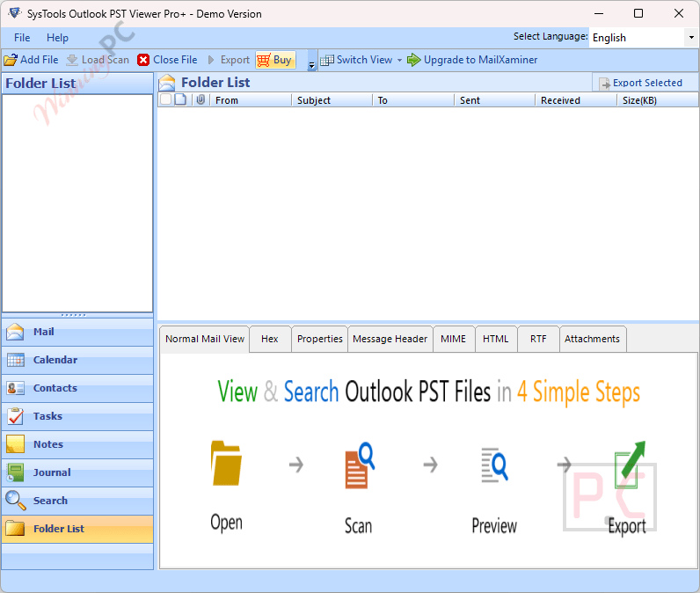The image size is (700, 593).
Task: Open Mail in the navigation pane
Action: coord(77,332)
